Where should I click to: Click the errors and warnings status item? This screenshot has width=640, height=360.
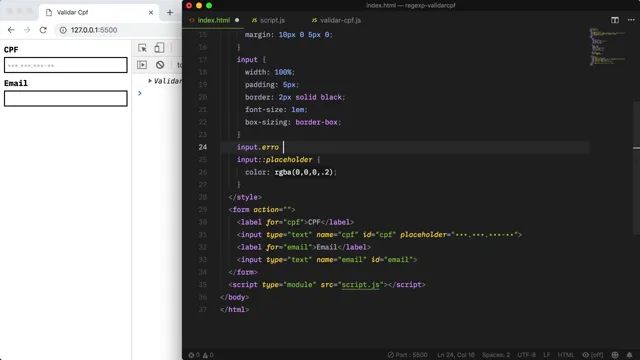[201, 355]
